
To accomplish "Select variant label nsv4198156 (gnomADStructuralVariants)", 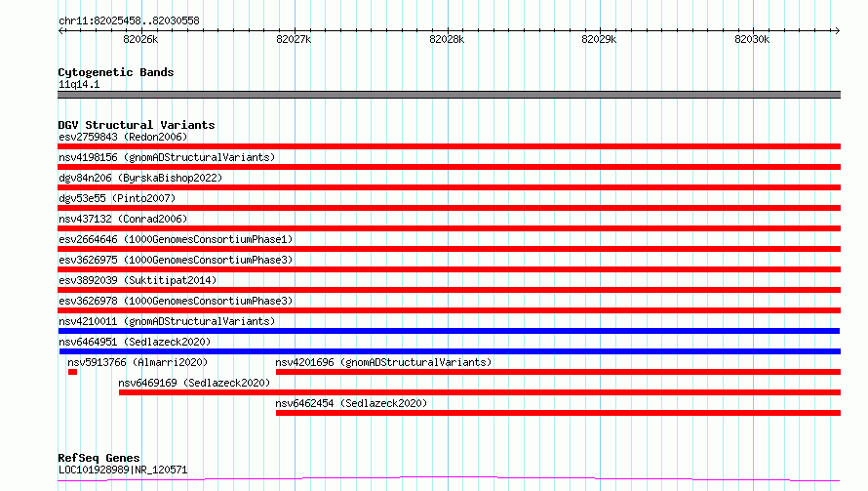I will pyautogui.click(x=167, y=157).
